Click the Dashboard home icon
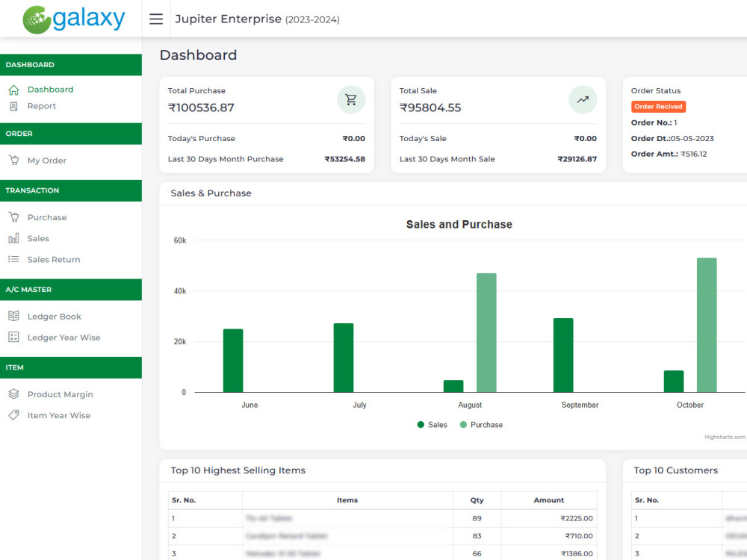This screenshot has width=747, height=560. (13, 90)
